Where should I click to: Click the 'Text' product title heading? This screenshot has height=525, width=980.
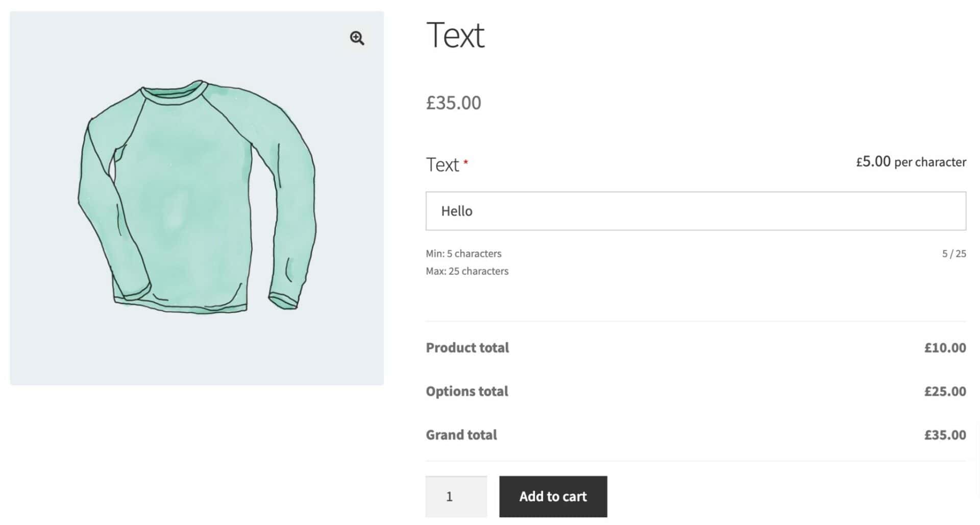(455, 35)
